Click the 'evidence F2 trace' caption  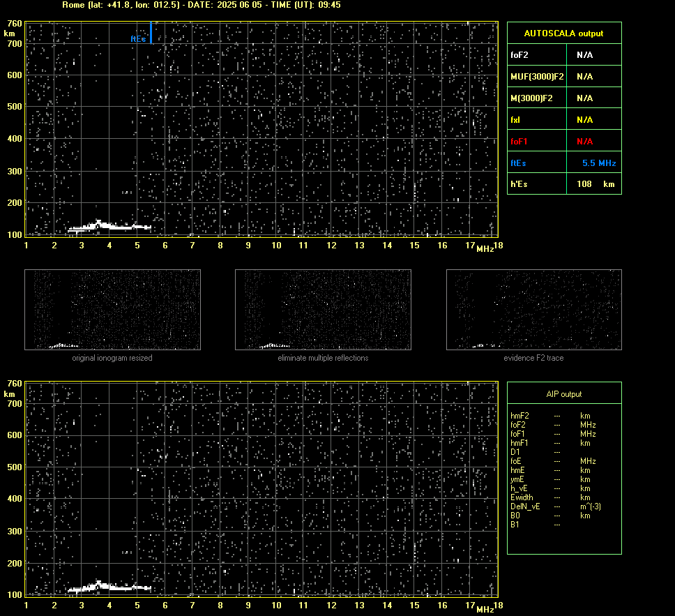pyautogui.click(x=534, y=358)
